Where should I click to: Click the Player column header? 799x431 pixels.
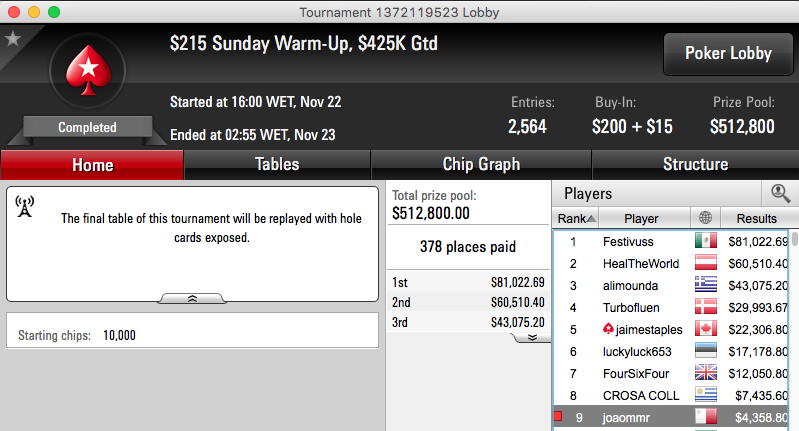[643, 219]
